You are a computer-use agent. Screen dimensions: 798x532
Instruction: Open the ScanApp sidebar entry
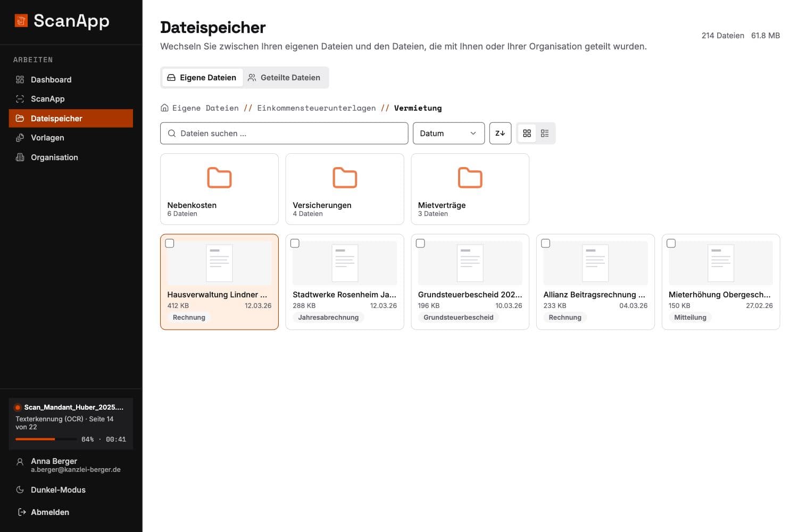71,99
